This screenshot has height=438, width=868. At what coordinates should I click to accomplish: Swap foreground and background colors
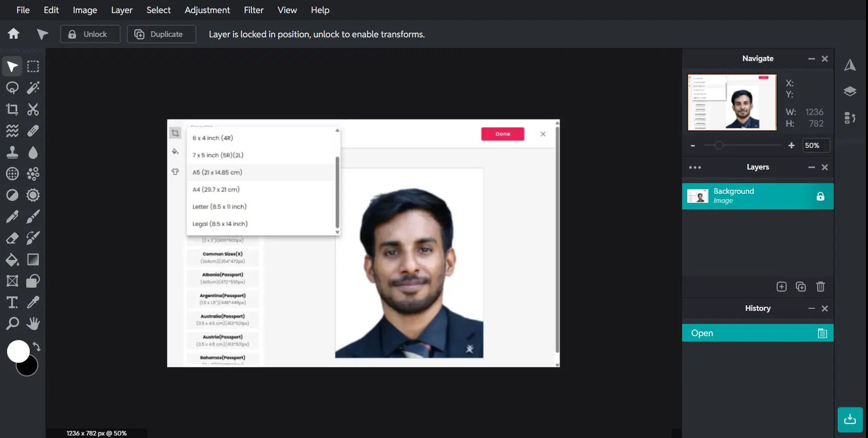[x=37, y=347]
